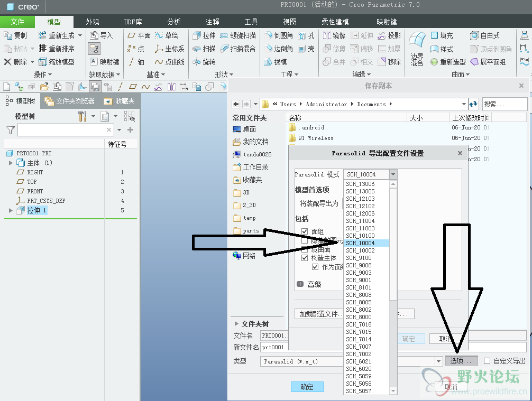
Task: Toggle the 作为面组 checkbox
Action: [x=315, y=267]
